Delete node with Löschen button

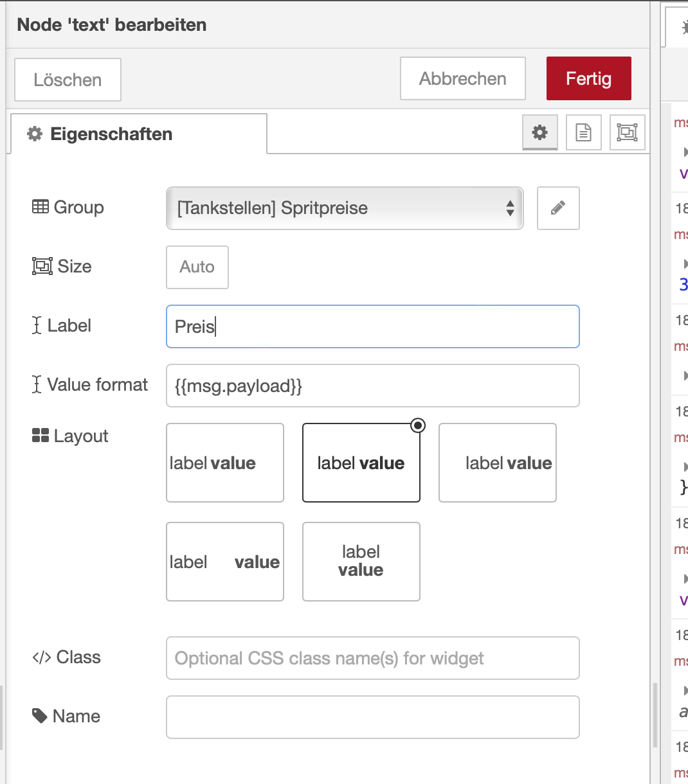[68, 80]
